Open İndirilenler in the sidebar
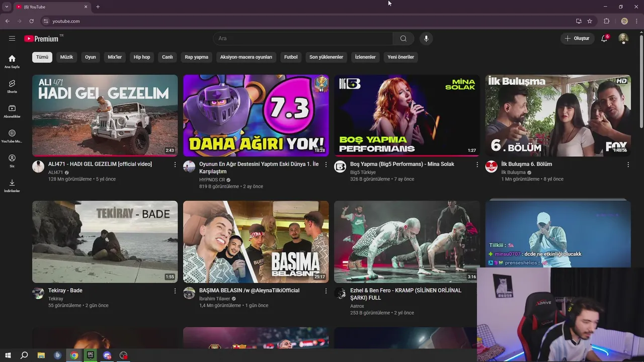 [12, 186]
